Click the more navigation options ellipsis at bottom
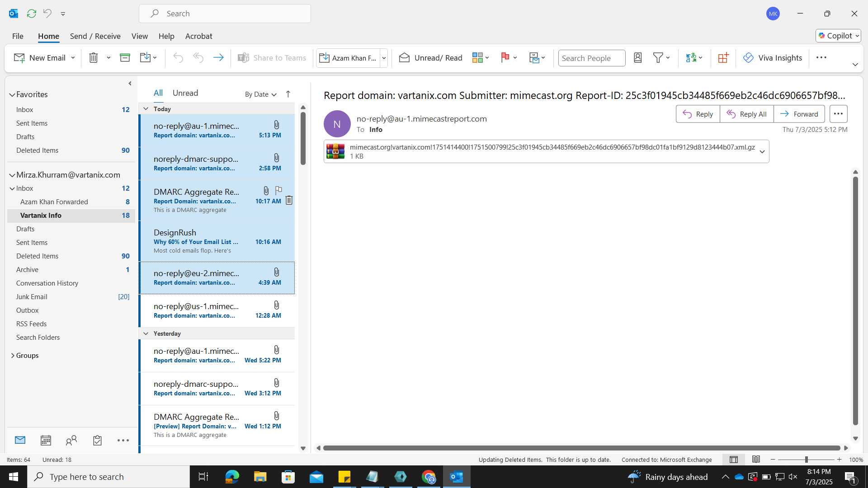This screenshot has width=868, height=488. 123,440
